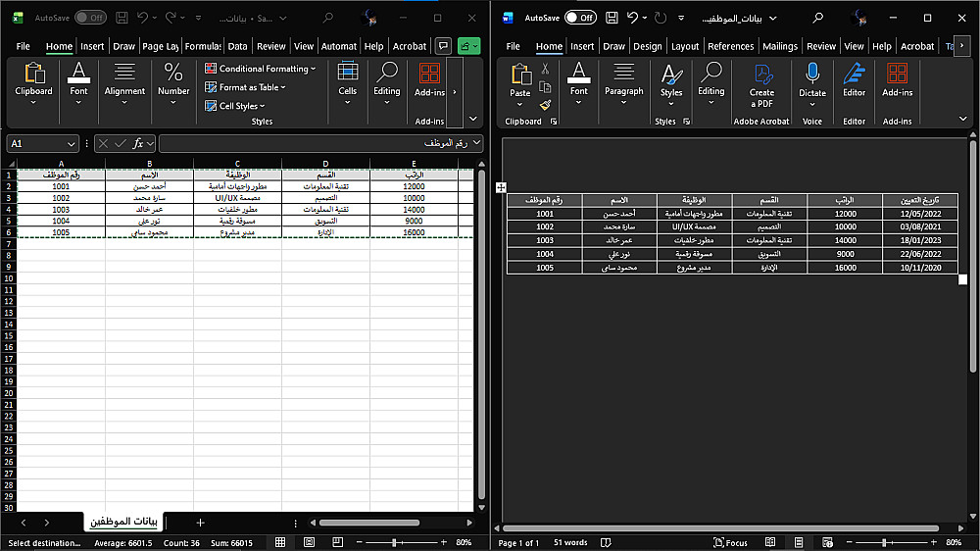Open the Name Box dropdown showing A1

click(x=72, y=143)
